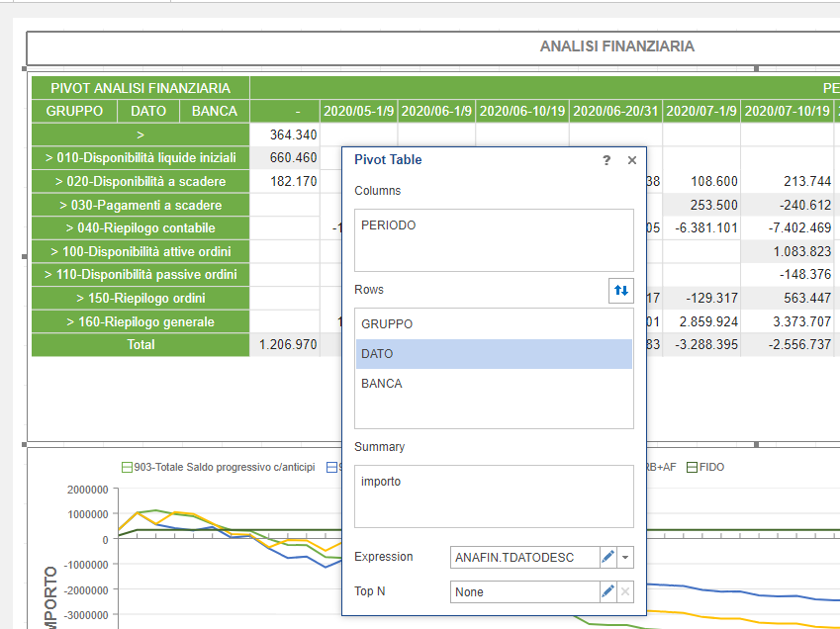Edit the Expression with pencil icon
Screen dimensions: 840x629
(608, 558)
